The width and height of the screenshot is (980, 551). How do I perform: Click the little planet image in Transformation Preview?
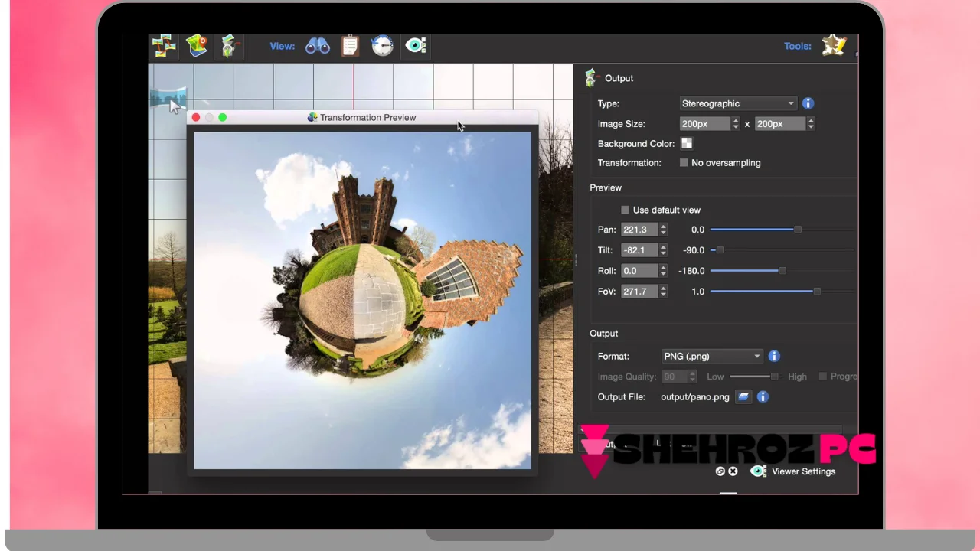click(x=362, y=300)
